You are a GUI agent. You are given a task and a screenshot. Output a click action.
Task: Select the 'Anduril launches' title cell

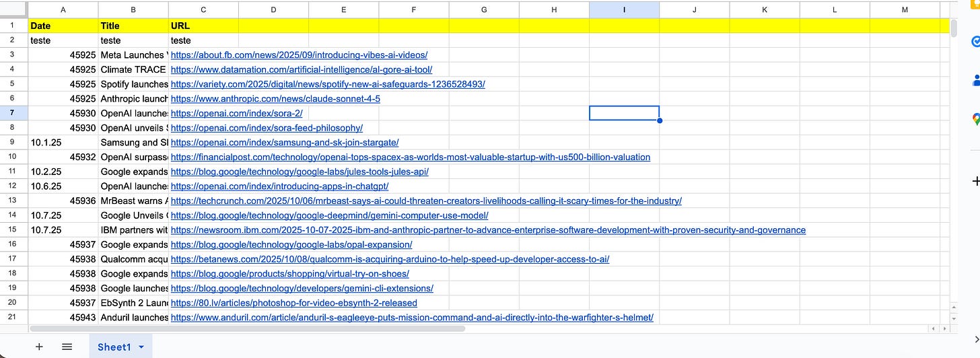(133, 318)
